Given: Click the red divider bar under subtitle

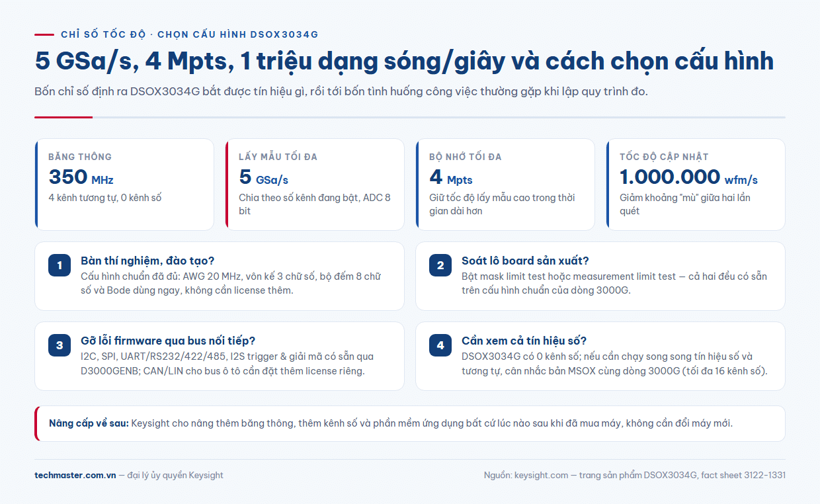Looking at the screenshot, I should click(63, 117).
